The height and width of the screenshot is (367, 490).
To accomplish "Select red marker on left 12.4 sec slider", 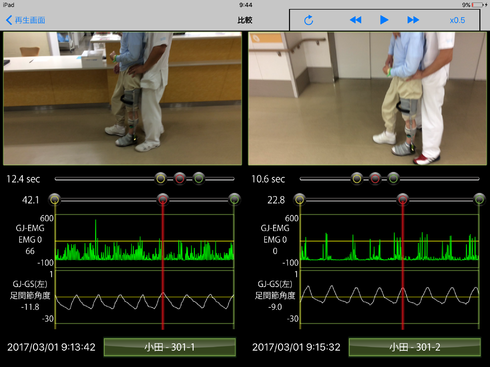I will point(180,179).
